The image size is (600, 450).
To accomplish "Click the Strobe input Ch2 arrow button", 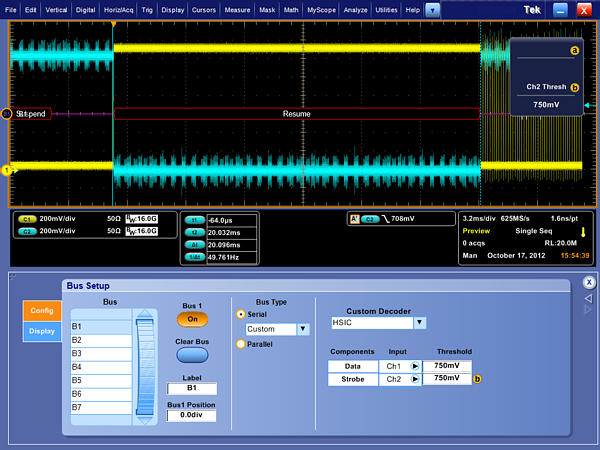I will click(x=413, y=379).
